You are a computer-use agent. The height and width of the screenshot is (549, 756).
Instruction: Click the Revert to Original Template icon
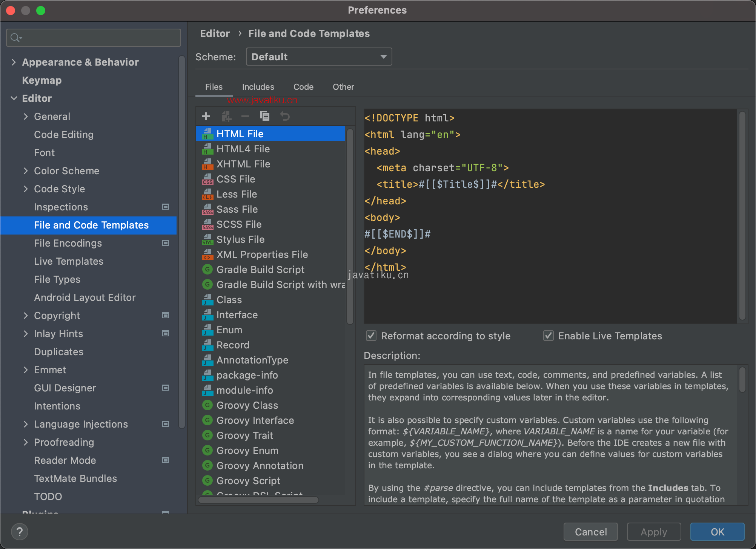(x=285, y=116)
